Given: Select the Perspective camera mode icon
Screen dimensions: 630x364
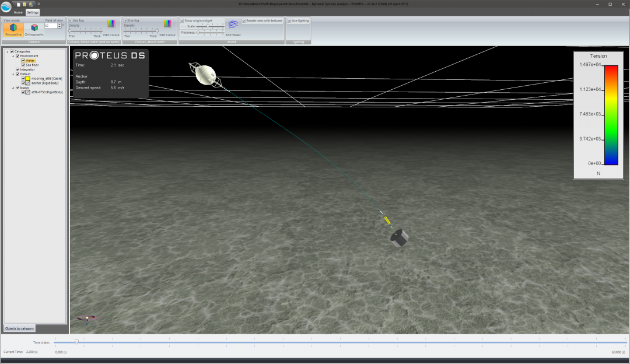Looking at the screenshot, I should (x=13, y=26).
